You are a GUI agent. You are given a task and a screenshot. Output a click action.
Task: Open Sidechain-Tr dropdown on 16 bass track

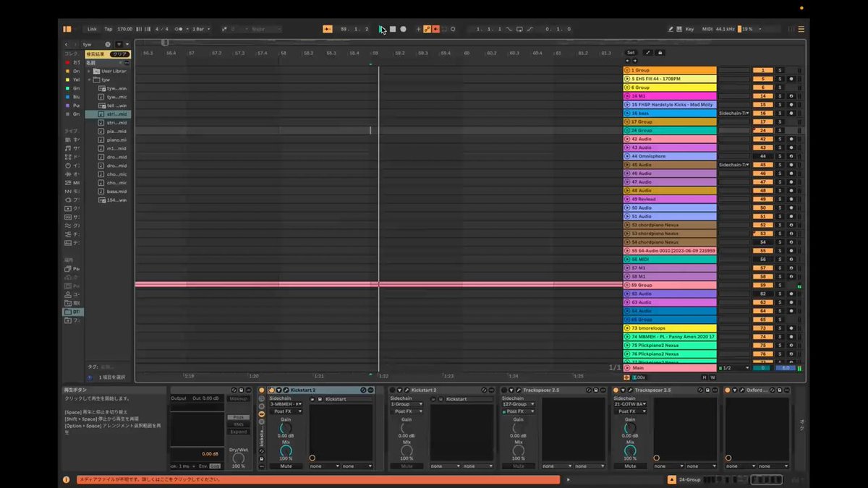pos(734,114)
